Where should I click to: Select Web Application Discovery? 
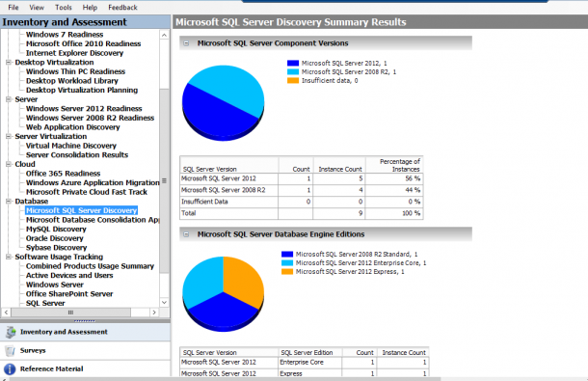coord(72,127)
